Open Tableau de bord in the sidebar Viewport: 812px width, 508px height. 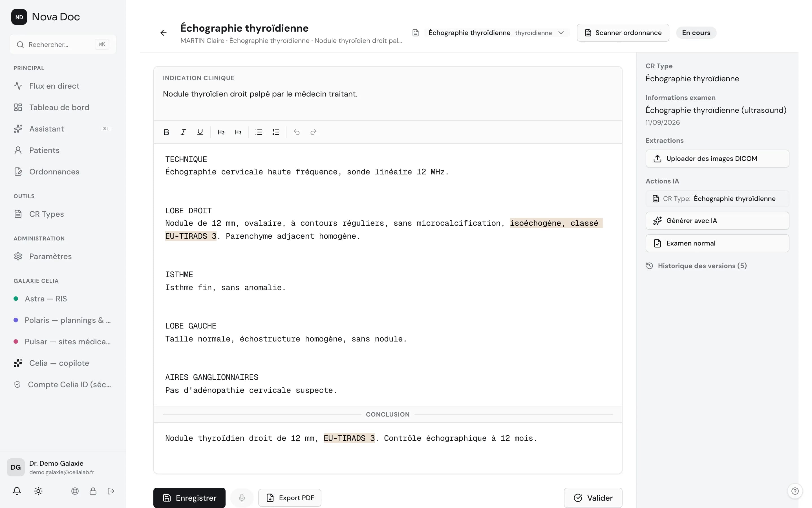click(x=63, y=107)
